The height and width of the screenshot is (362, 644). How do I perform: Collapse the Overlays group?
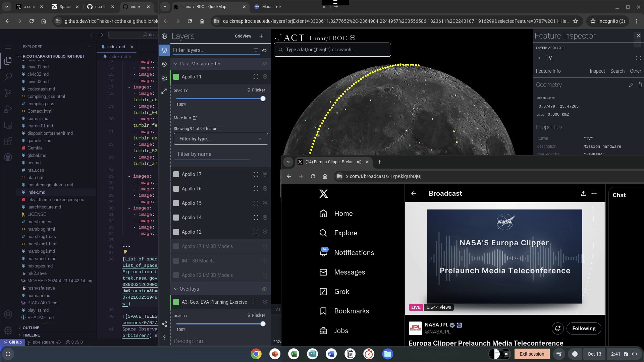176,289
